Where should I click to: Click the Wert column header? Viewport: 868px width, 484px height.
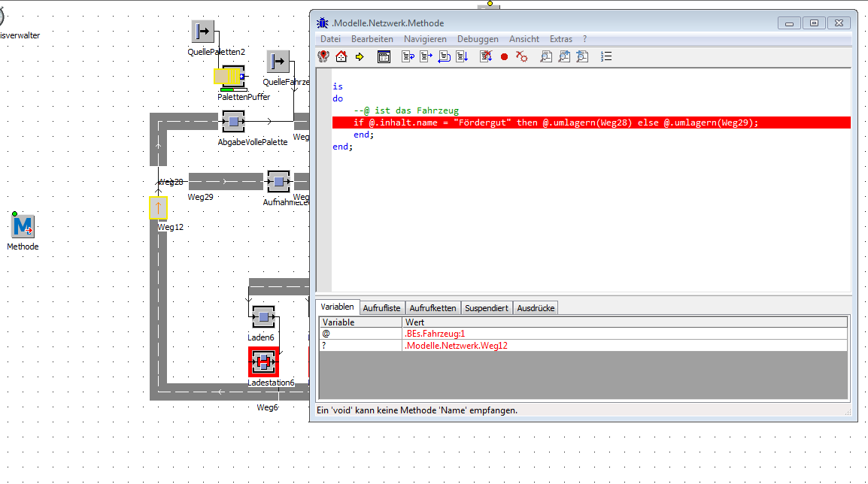[625, 322]
